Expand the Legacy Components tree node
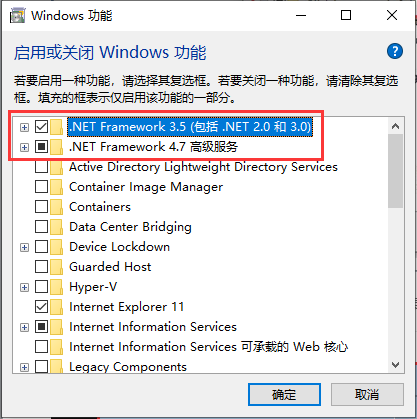 pos(24,367)
